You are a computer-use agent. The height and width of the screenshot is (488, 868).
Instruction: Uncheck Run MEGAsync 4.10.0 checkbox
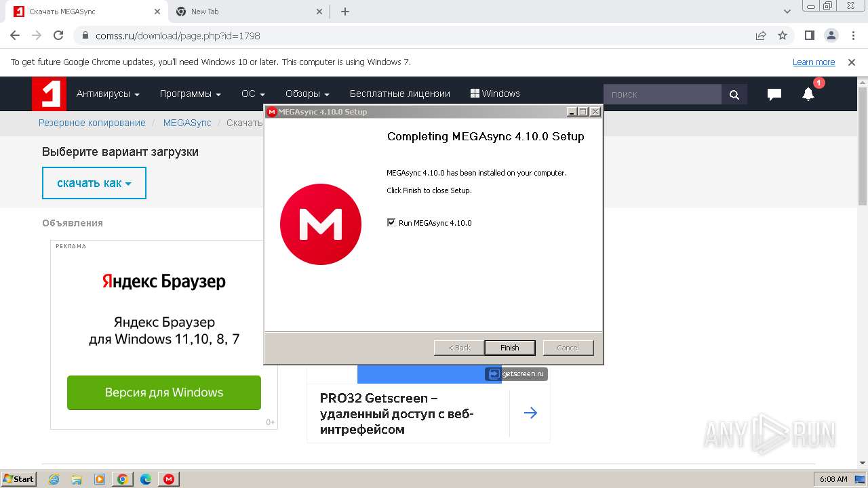(x=391, y=222)
